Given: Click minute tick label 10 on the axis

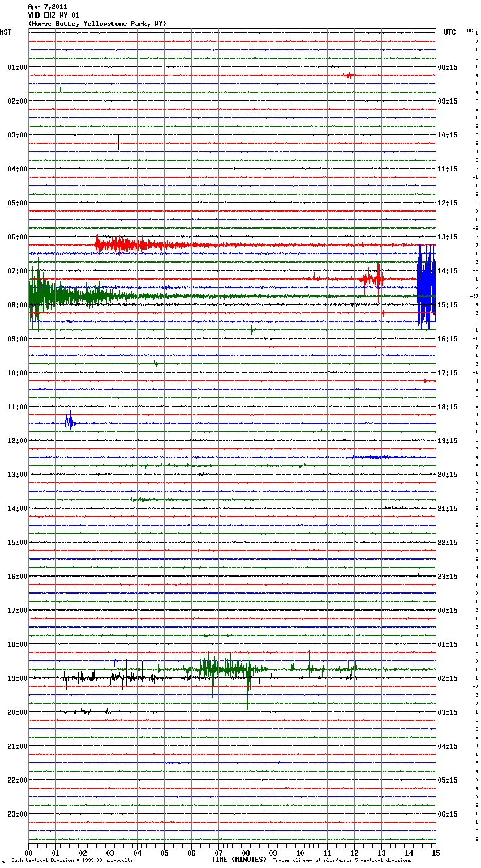Looking at the screenshot, I should point(300,853).
